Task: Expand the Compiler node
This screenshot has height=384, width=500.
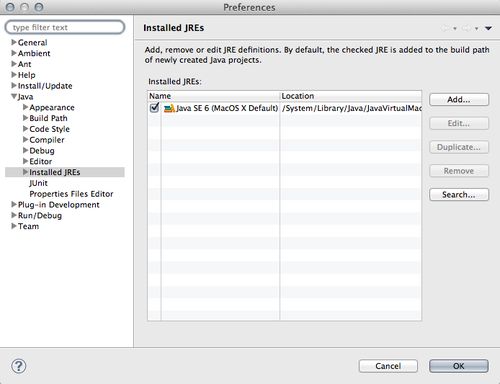Action: tap(25, 139)
